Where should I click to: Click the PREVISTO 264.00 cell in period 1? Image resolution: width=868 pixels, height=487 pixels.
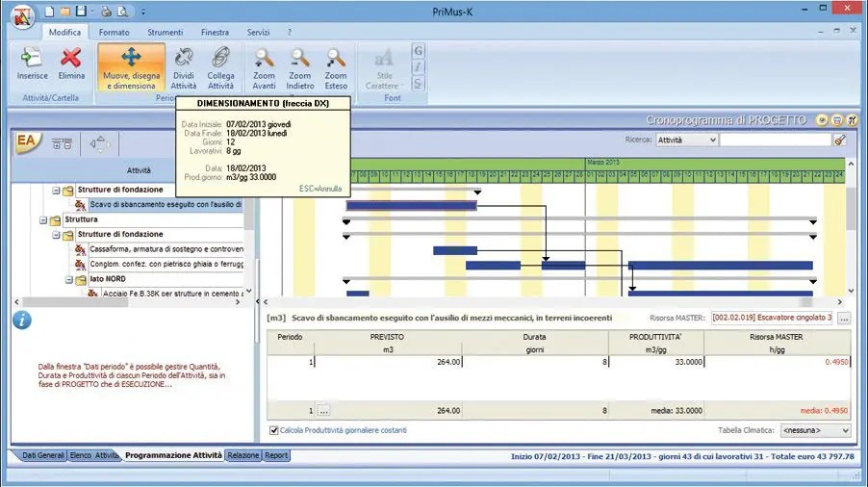[388, 362]
